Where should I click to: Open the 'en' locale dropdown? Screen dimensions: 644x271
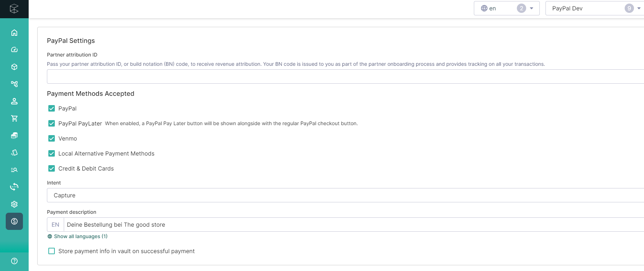click(x=506, y=8)
